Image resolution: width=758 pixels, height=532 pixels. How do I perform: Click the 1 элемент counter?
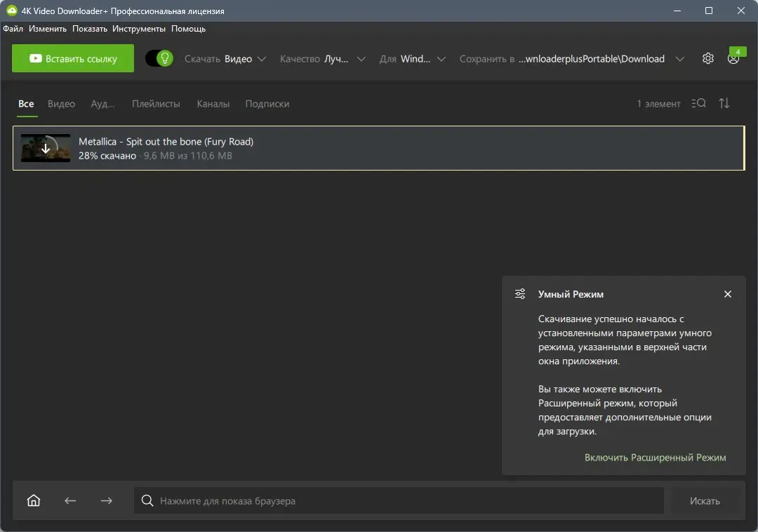pyautogui.click(x=658, y=104)
